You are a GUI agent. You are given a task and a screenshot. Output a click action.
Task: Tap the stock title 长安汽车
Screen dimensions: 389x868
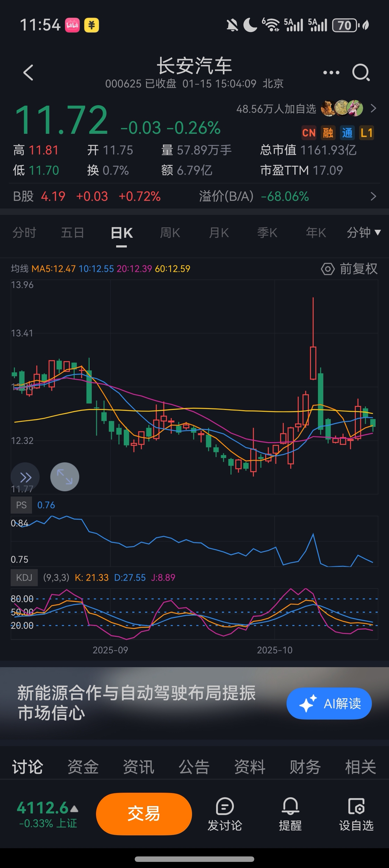pos(194,66)
